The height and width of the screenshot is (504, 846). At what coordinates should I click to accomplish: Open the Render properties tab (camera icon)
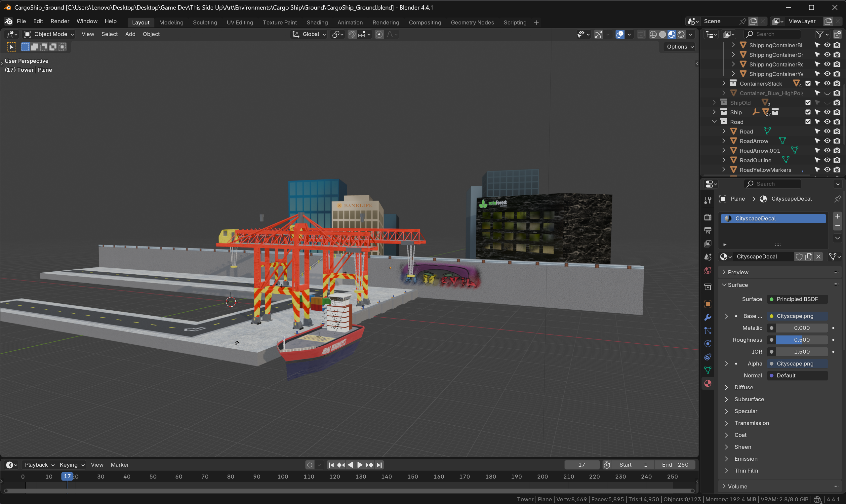pyautogui.click(x=708, y=217)
